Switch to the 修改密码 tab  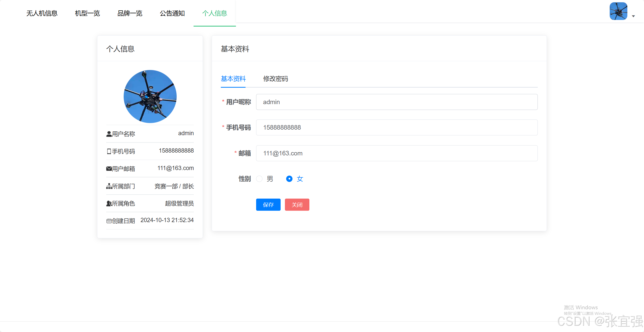(x=276, y=79)
